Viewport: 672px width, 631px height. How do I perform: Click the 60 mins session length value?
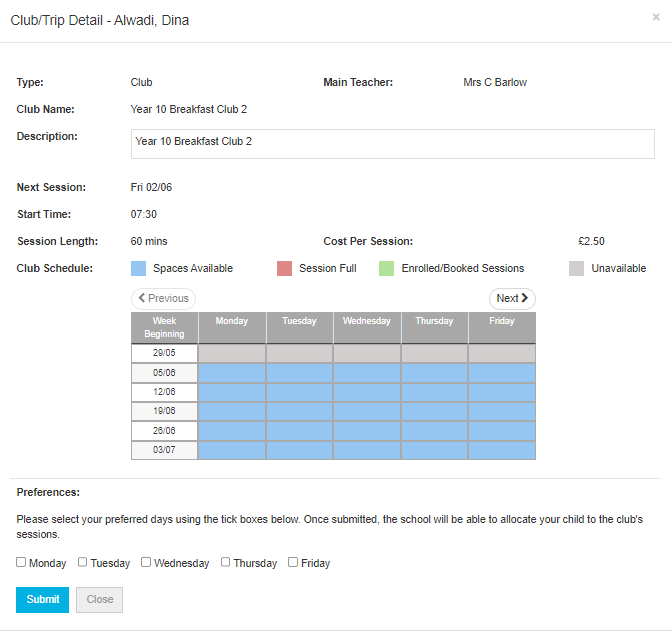tap(149, 241)
